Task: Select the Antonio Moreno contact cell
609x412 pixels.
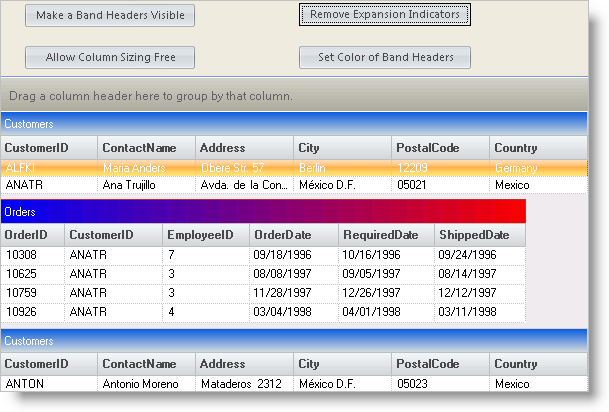Action: pos(145,383)
